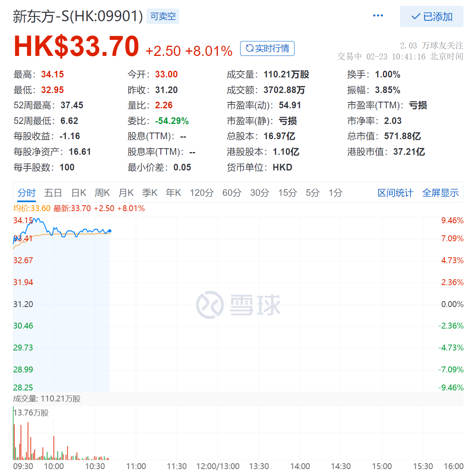Show the 月K monthly chart
The height and width of the screenshot is (473, 476).
(x=126, y=193)
